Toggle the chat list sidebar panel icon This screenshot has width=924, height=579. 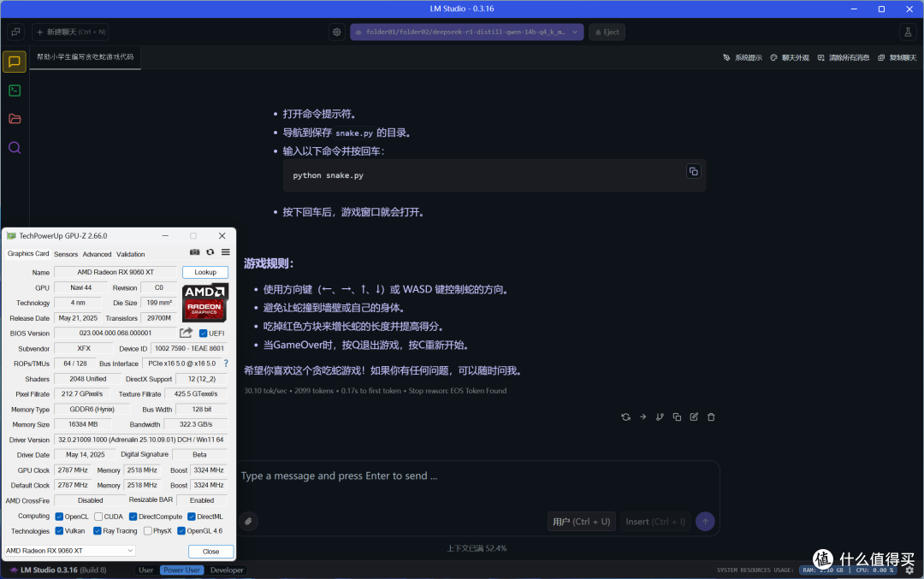click(16, 32)
